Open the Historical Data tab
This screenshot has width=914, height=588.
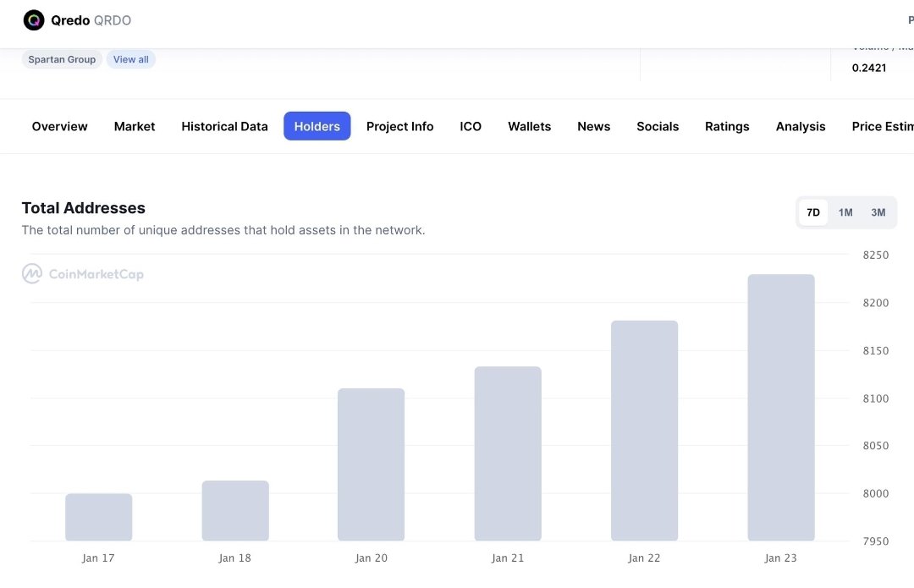[224, 126]
